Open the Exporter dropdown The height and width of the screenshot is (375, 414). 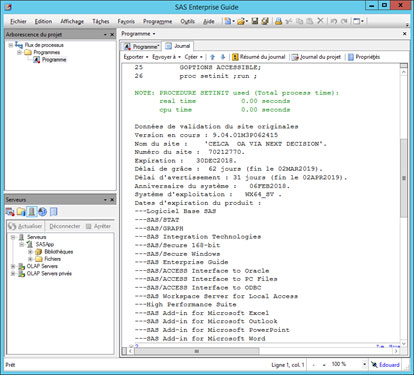click(x=136, y=57)
